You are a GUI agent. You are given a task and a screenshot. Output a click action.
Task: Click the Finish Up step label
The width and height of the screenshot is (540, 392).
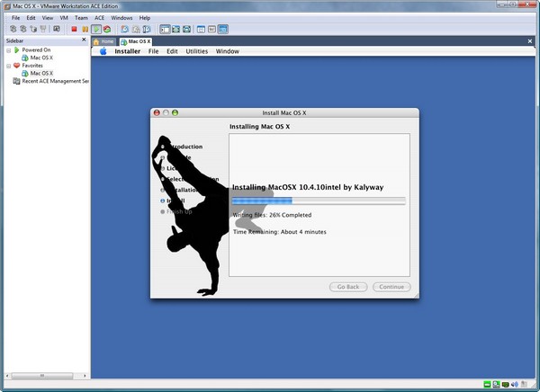[179, 211]
